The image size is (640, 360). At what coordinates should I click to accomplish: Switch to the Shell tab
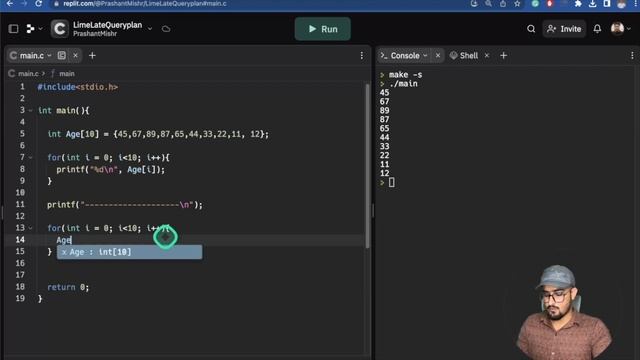click(x=464, y=56)
